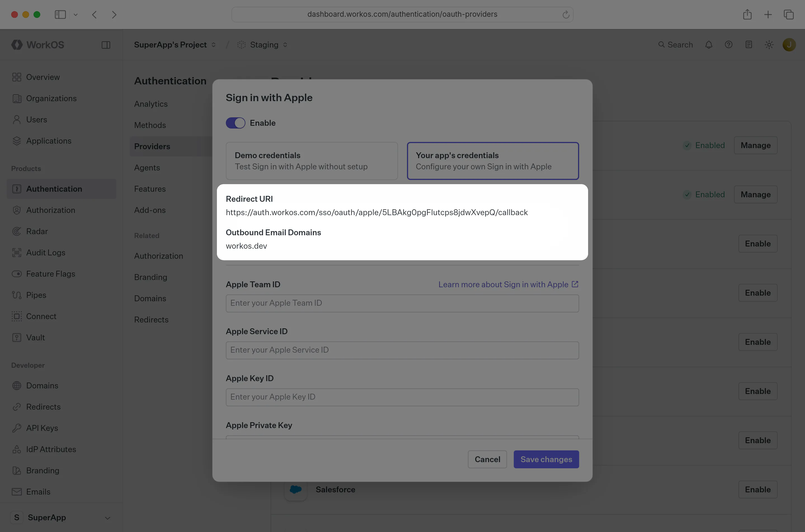Open Developer Redirects link icon
The image size is (805, 532).
click(16, 407)
